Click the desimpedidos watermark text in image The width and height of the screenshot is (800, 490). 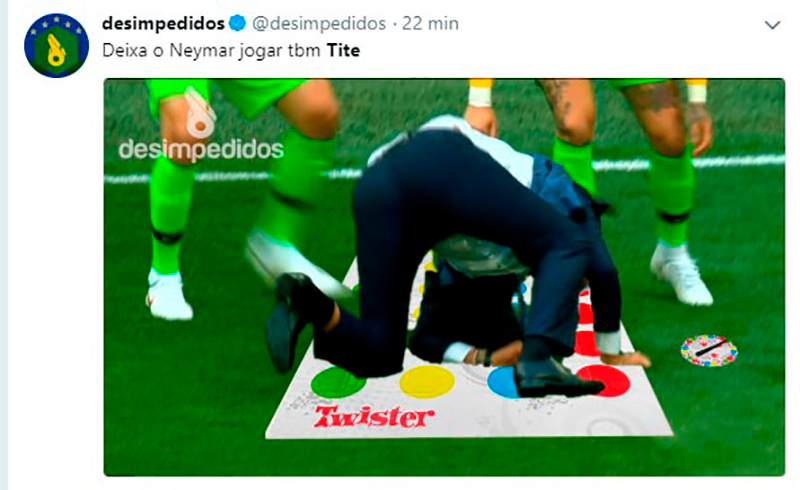(201, 151)
